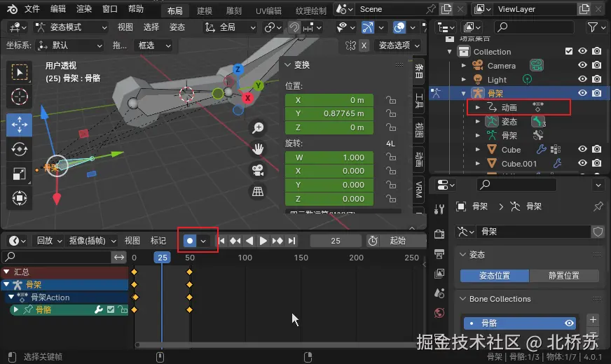Image resolution: width=611 pixels, height=364 pixels.
Task: Click the current frame 25 field
Action: 336,241
